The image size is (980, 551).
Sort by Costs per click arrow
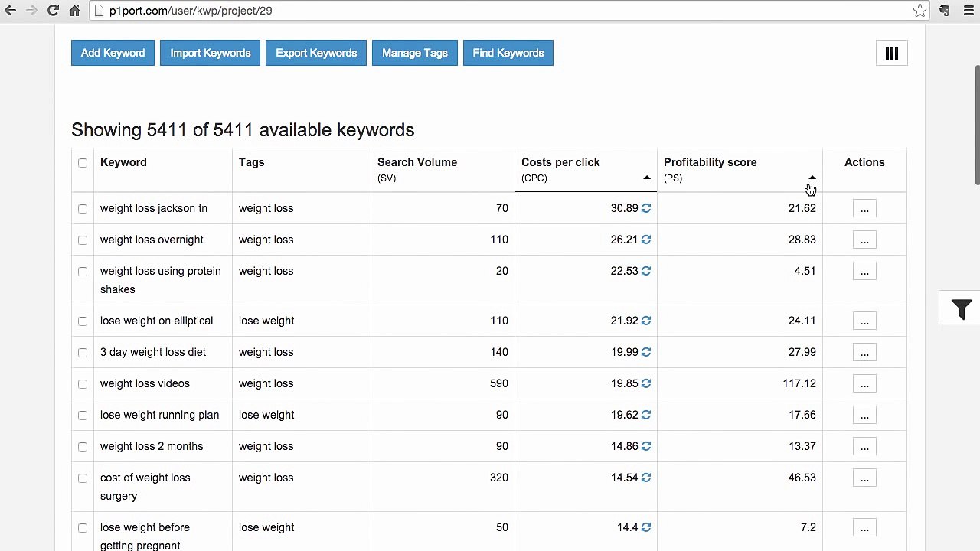pyautogui.click(x=647, y=178)
